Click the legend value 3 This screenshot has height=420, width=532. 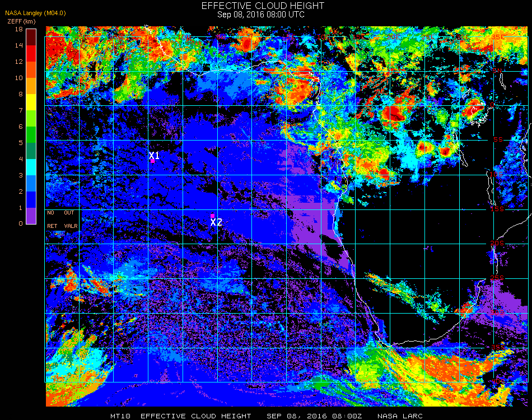21,175
